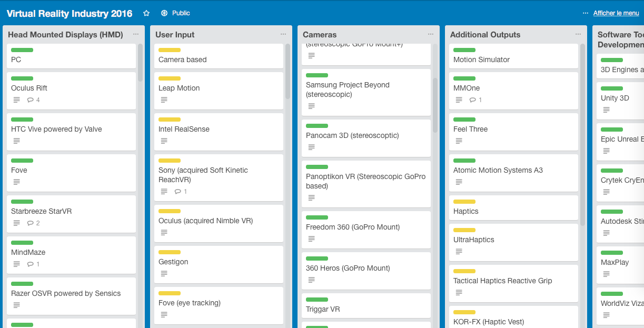This screenshot has height=328, width=644.
Task: Click description icon on Gestigon card
Action: point(164,274)
